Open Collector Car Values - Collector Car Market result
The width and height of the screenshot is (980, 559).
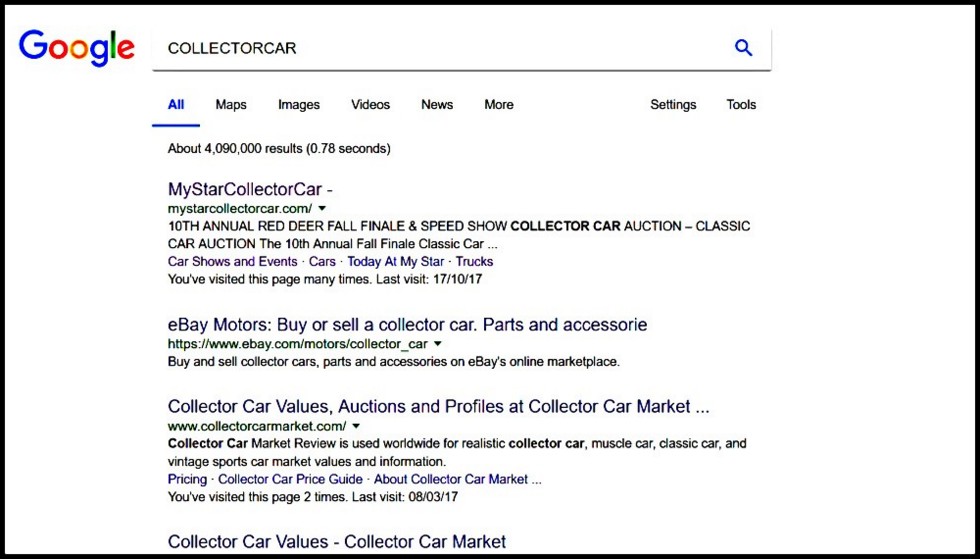[337, 541]
